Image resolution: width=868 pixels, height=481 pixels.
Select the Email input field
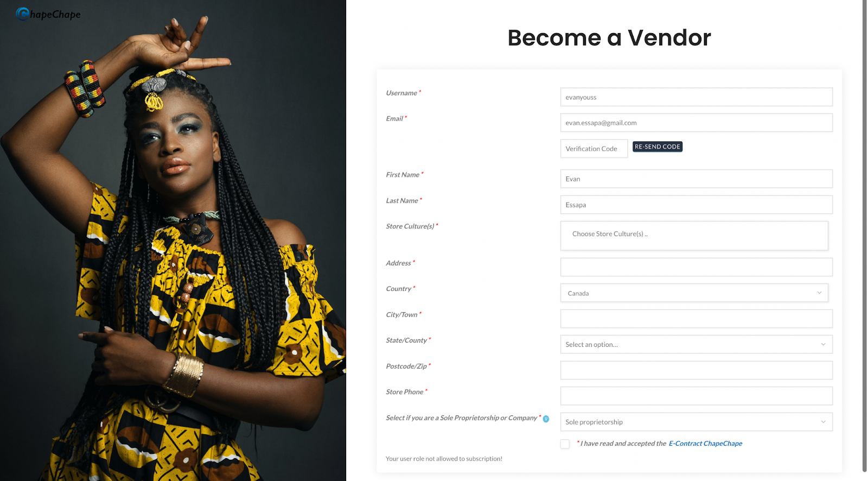[696, 123]
